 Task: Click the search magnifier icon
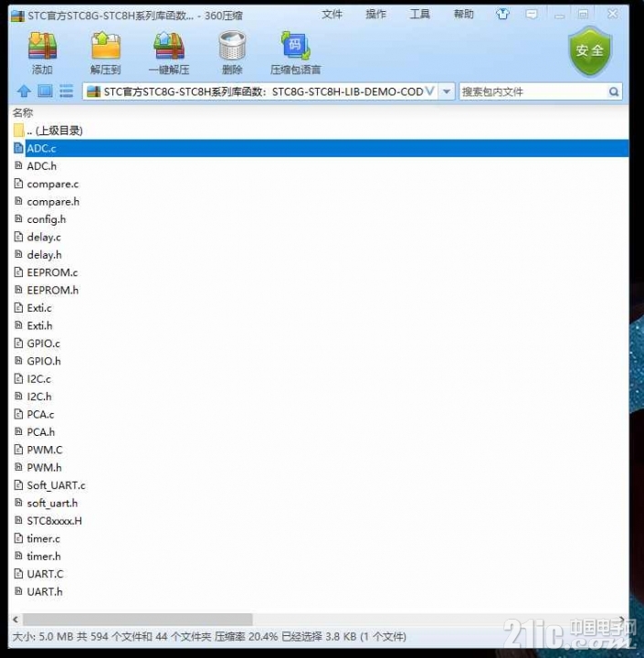(613, 91)
